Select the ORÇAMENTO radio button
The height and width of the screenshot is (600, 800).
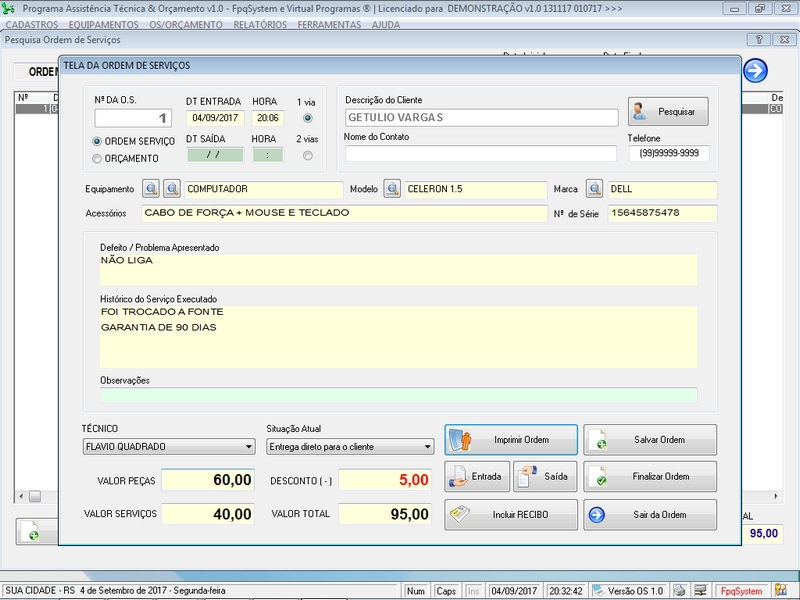click(x=96, y=159)
